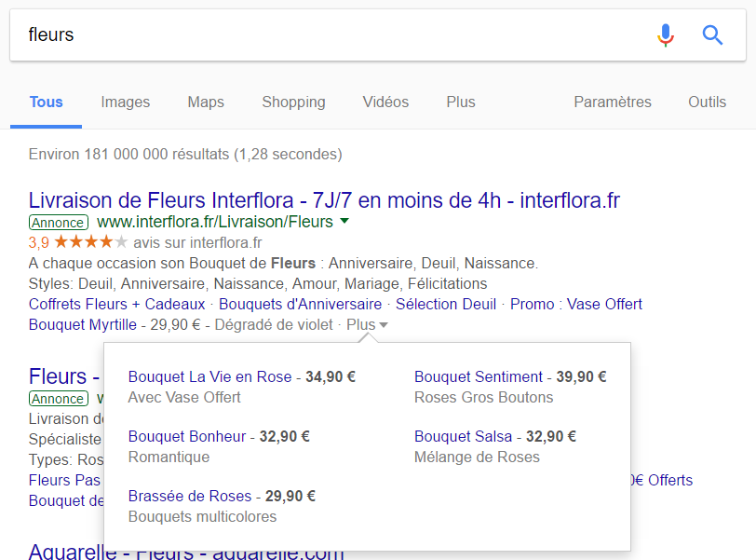The width and height of the screenshot is (756, 560).
Task: Select the Tous tab
Action: [47, 102]
